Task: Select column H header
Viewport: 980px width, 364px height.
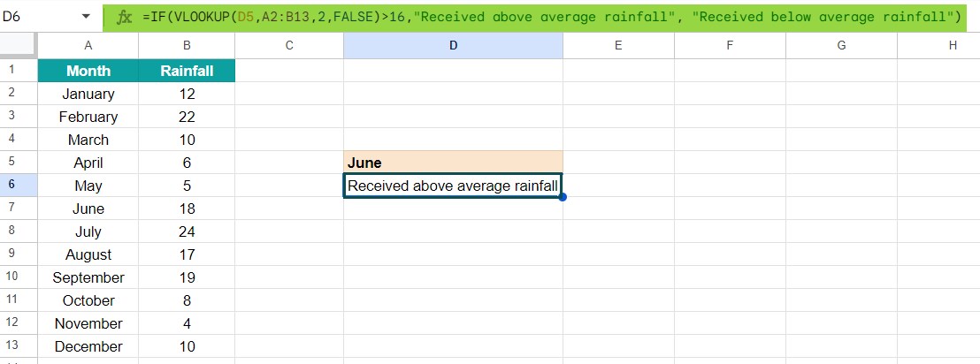Action: click(938, 45)
